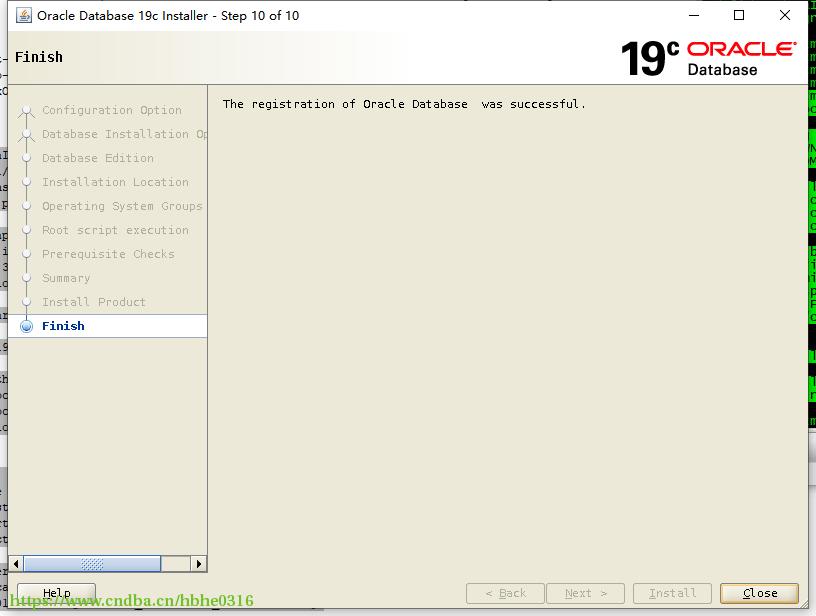The height and width of the screenshot is (616, 816).
Task: Click the left arrow of sidebar scrollbar
Action: [16, 563]
